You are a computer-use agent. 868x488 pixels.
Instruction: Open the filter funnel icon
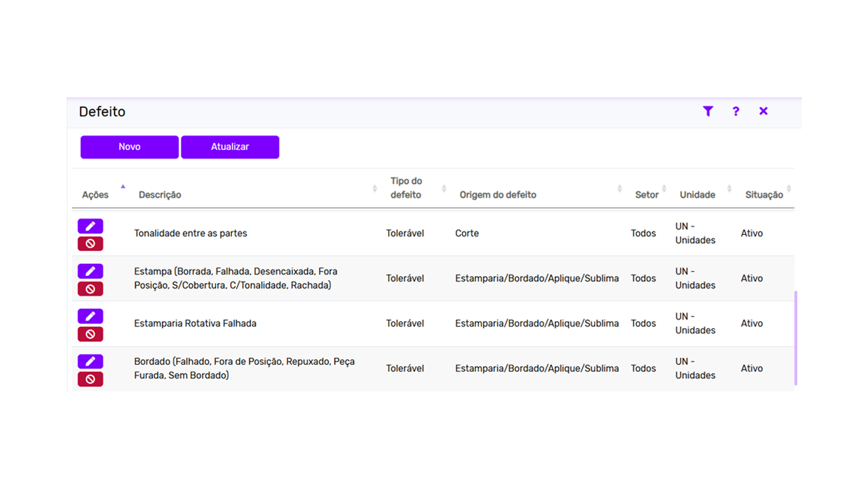point(708,111)
